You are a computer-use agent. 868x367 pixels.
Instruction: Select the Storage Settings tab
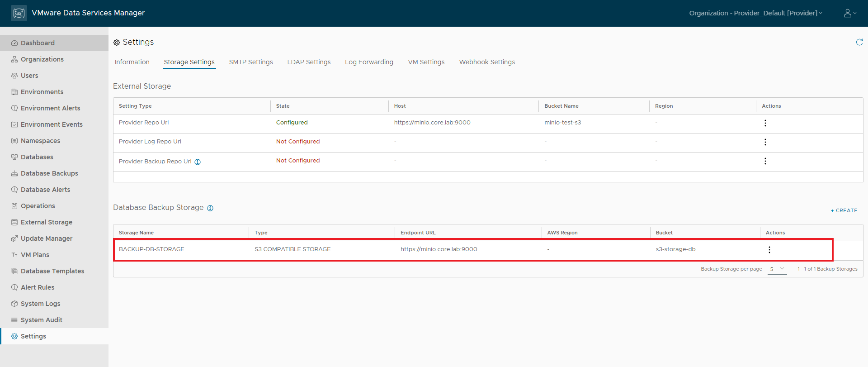(x=189, y=62)
